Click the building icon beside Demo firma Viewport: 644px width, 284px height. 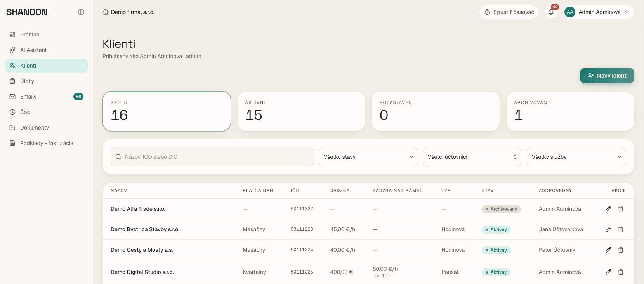tap(106, 12)
